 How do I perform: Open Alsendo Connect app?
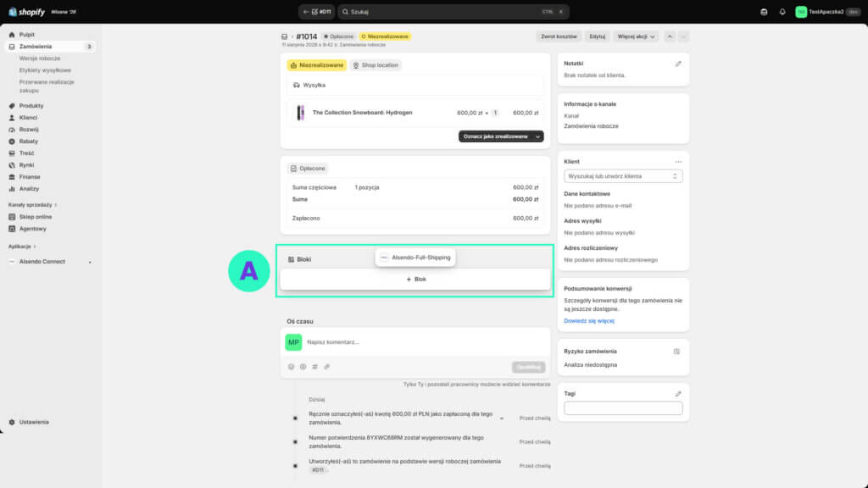coord(42,262)
